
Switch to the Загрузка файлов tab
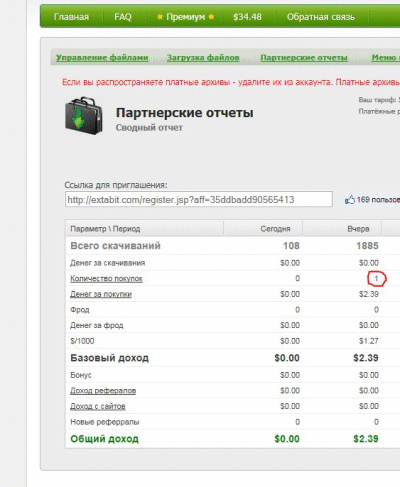203,58
